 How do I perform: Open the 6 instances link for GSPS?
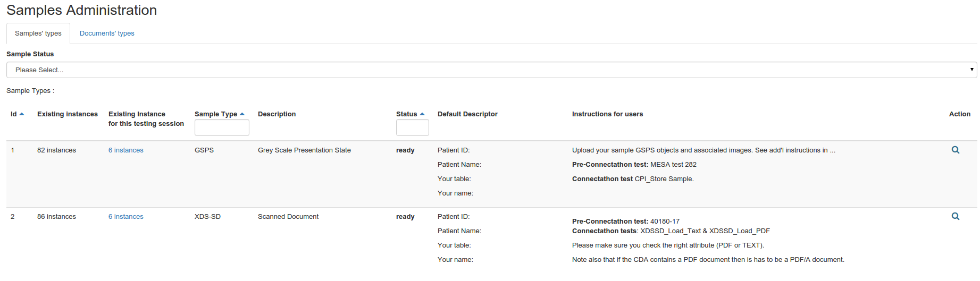(126, 150)
